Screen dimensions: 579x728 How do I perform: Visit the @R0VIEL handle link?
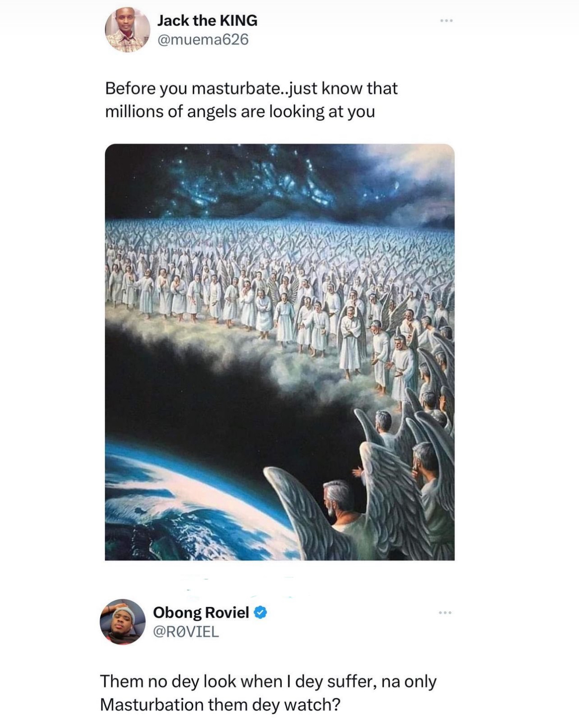click(x=186, y=632)
